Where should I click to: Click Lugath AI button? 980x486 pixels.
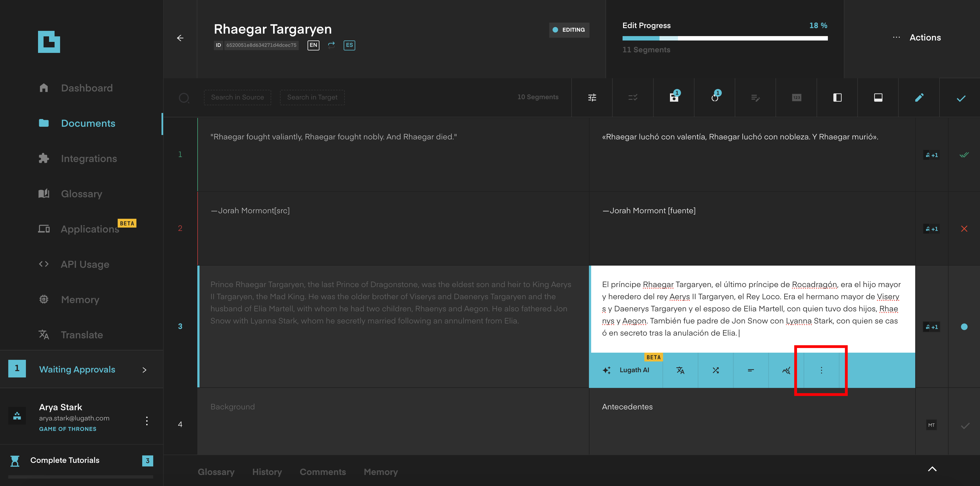[x=626, y=370]
